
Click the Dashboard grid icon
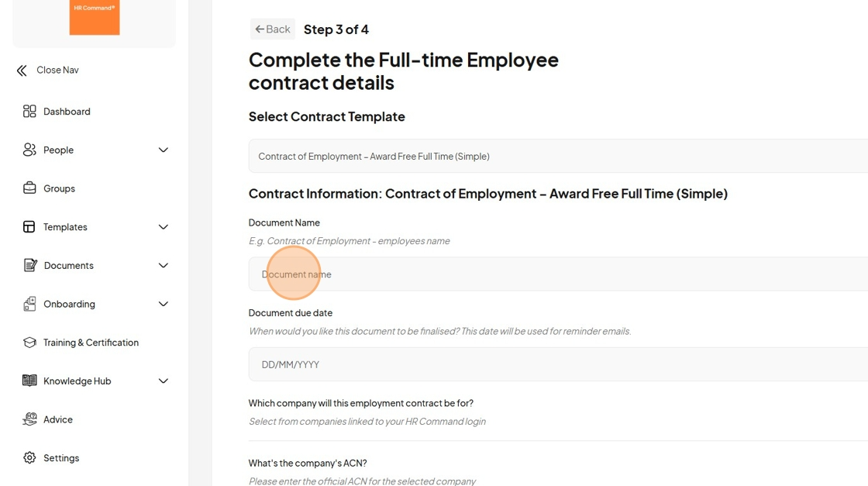(29, 112)
